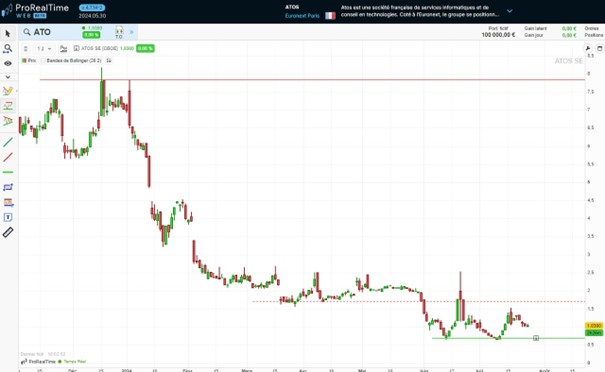Select the triangle pattern drawing tool

click(x=8, y=121)
